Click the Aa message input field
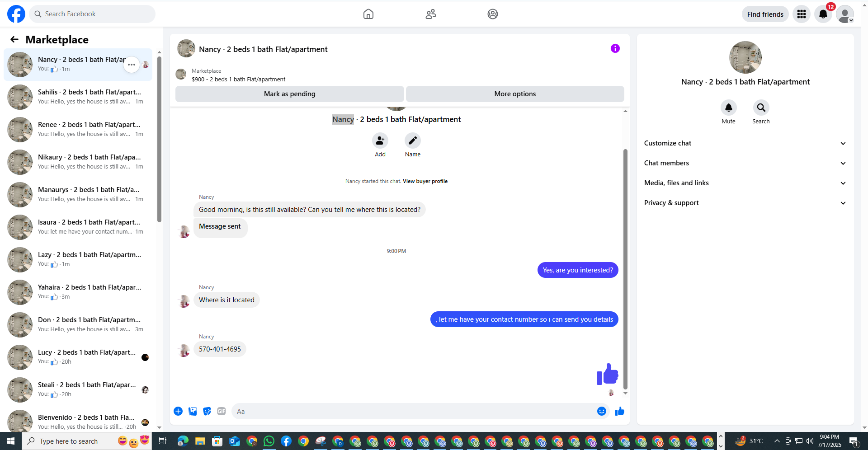Screen dimensions: 868x450 (x=414, y=411)
